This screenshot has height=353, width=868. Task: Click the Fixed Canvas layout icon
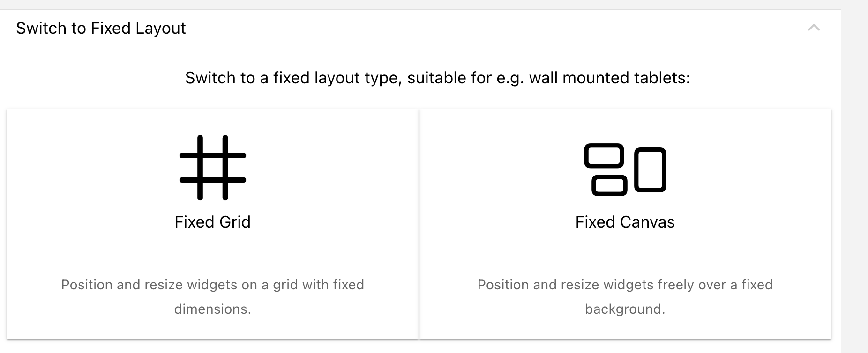coord(625,169)
